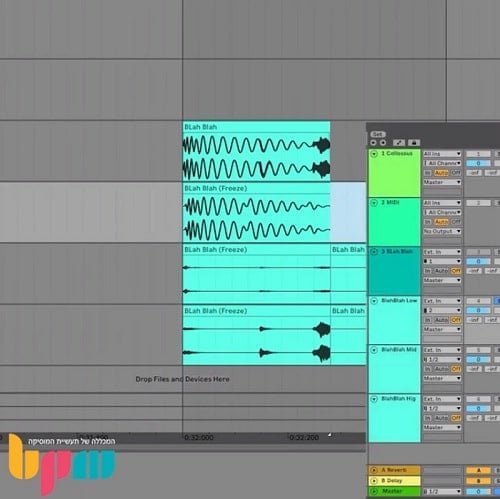Image resolution: width=500 pixels, height=499 pixels.
Task: Click the 0:32:200 time ruler marker
Action: [x=304, y=437]
